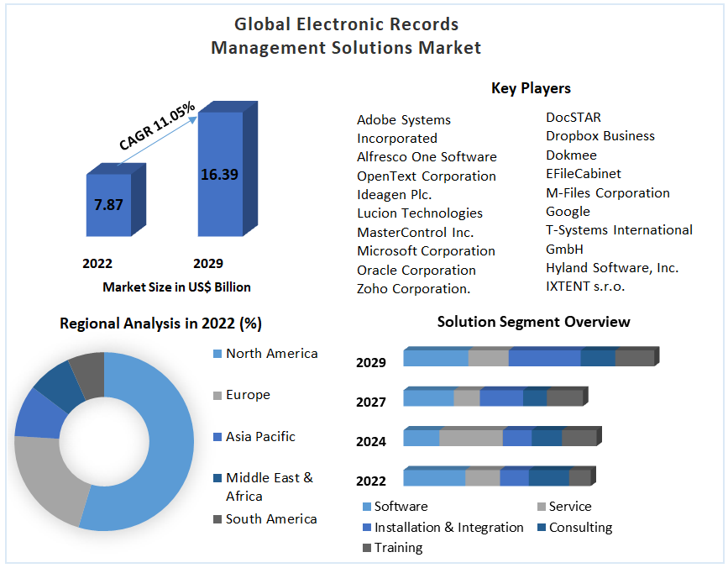Select the Consulting legend swatch
The image size is (728, 568).
coord(542,528)
